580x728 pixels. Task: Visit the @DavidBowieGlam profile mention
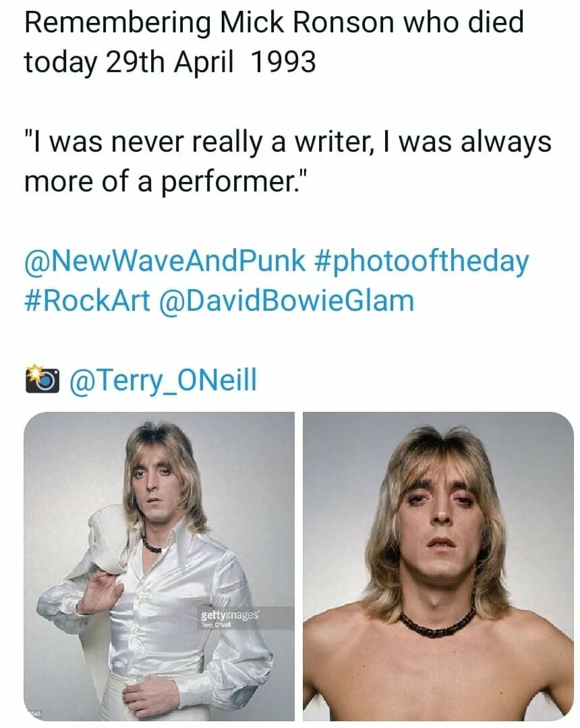(286, 300)
